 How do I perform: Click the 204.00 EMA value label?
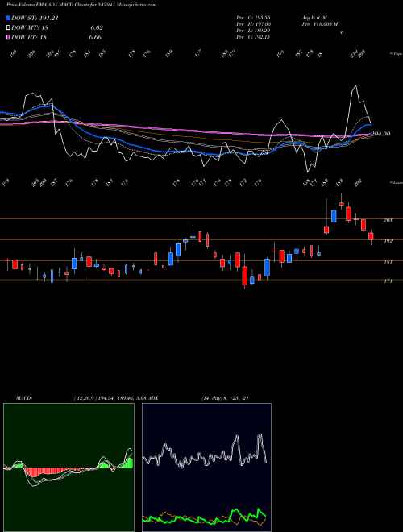pos(380,134)
